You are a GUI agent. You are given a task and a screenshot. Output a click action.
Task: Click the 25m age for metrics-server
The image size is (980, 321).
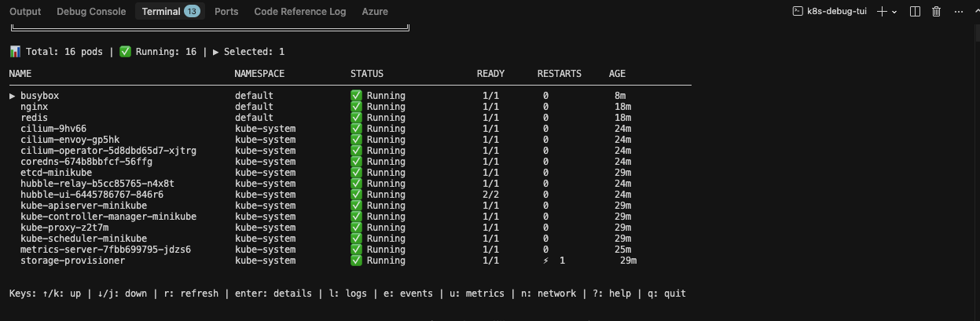(623, 250)
